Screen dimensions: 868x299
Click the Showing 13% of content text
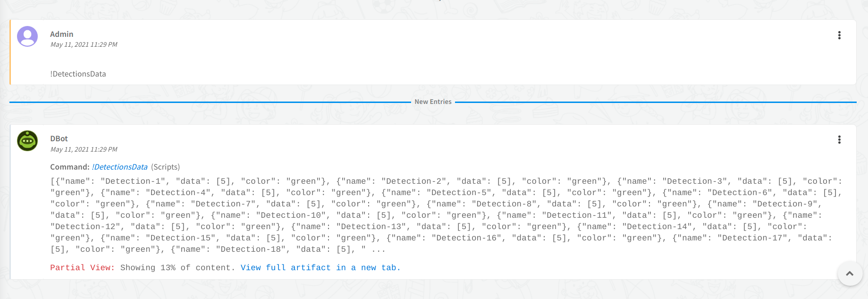click(x=177, y=268)
